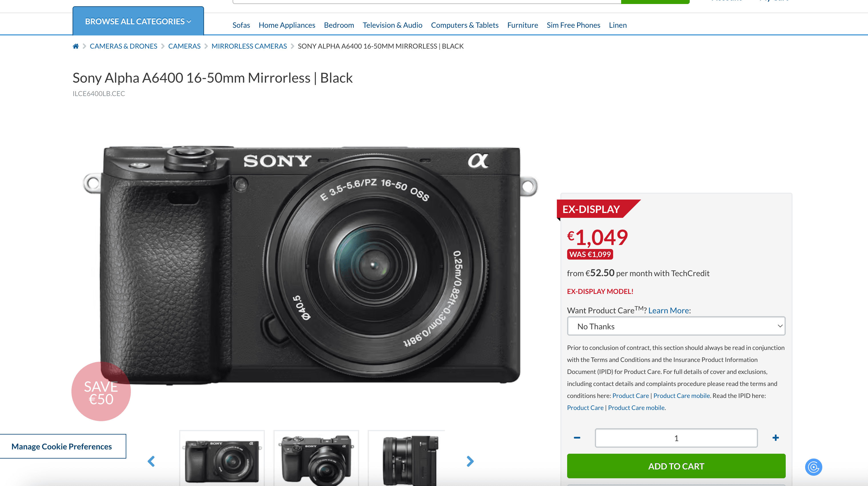This screenshot has height=486, width=868.
Task: Open the blue chat widget icon
Action: [813, 467]
